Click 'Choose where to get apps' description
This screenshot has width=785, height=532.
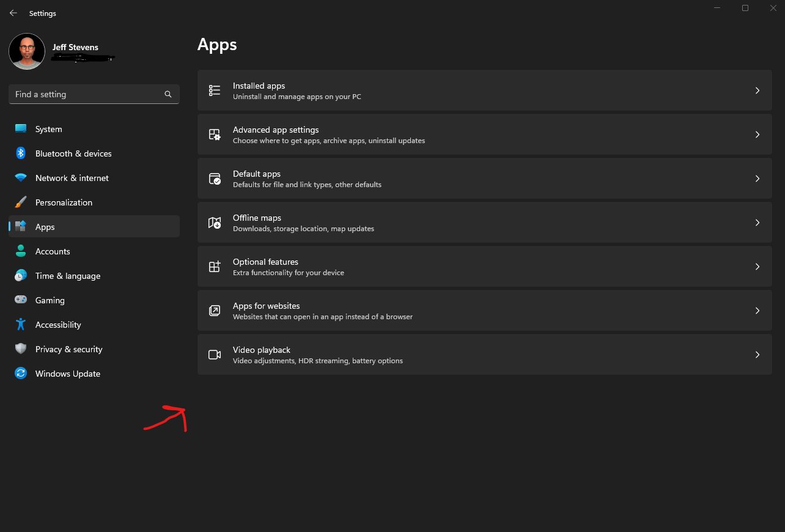(x=329, y=141)
